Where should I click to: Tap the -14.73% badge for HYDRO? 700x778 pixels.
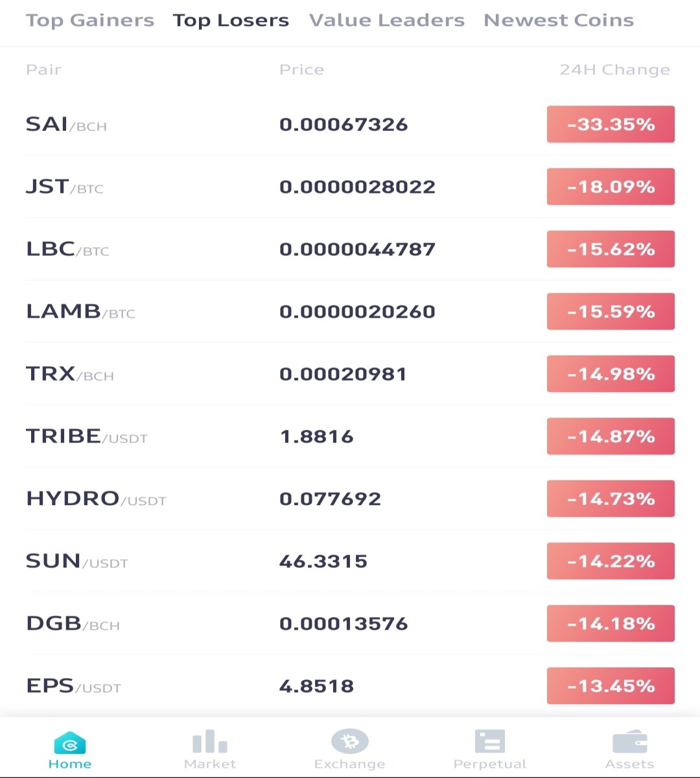coord(611,499)
